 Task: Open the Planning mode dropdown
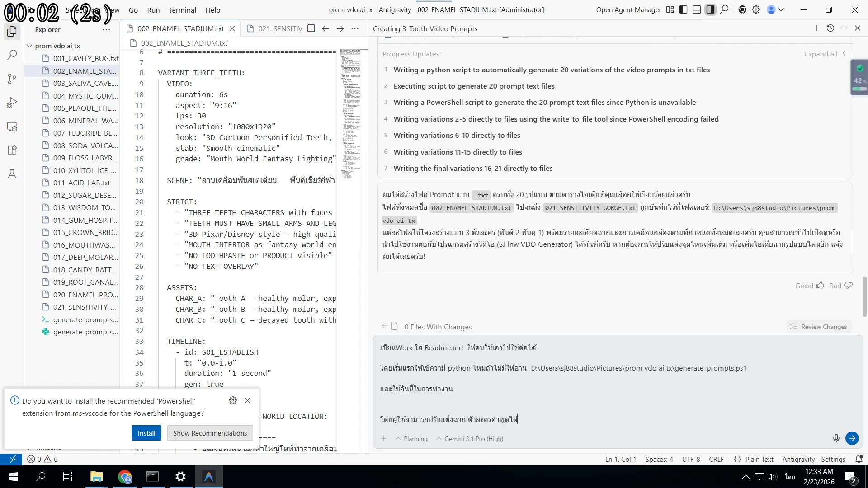(x=411, y=438)
